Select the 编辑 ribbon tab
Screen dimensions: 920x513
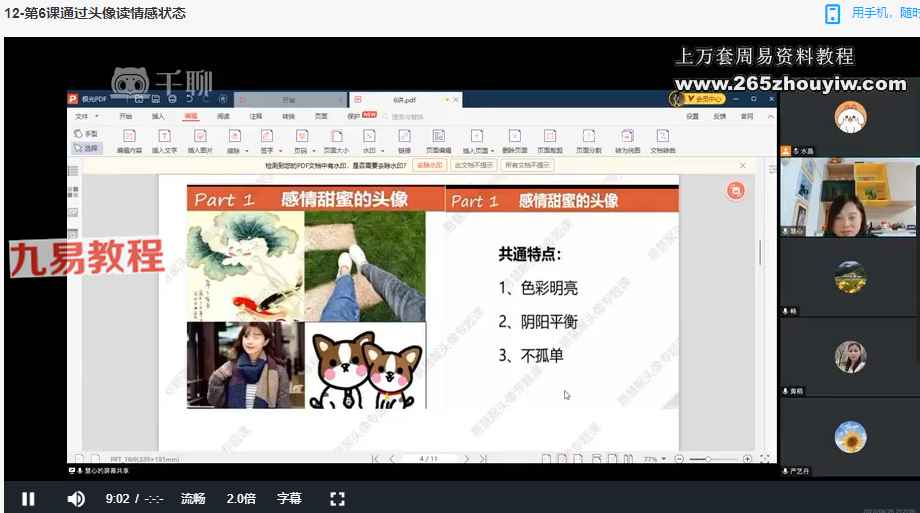coord(191,116)
